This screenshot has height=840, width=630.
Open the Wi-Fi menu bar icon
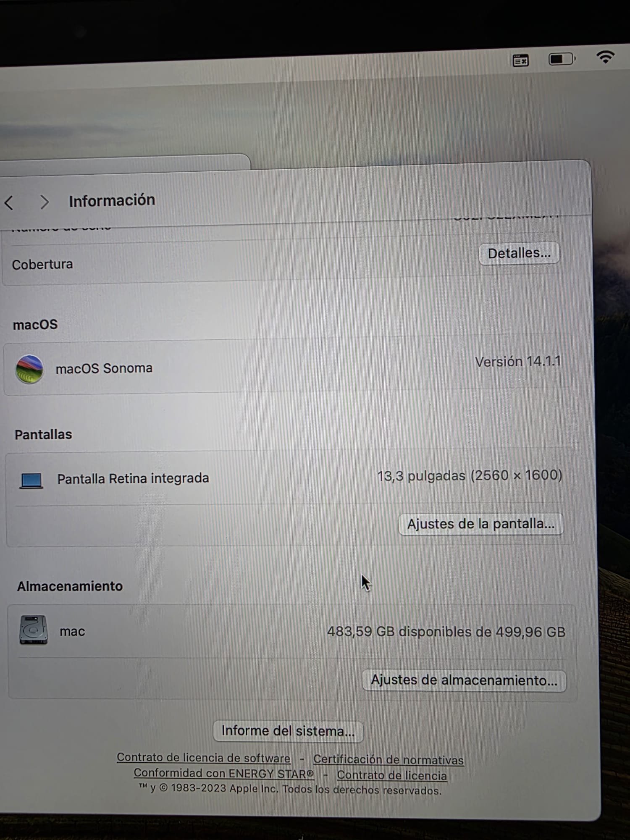pos(605,57)
